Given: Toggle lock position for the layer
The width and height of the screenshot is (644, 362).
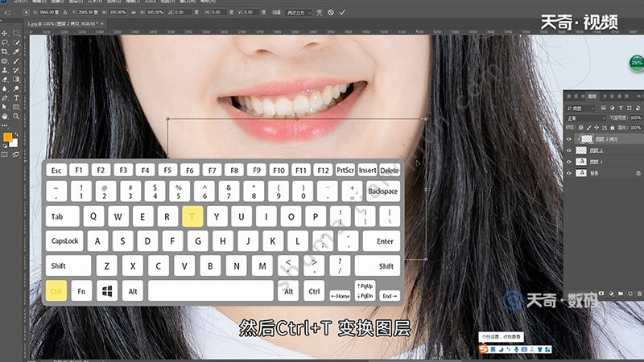Looking at the screenshot, I should [597, 128].
